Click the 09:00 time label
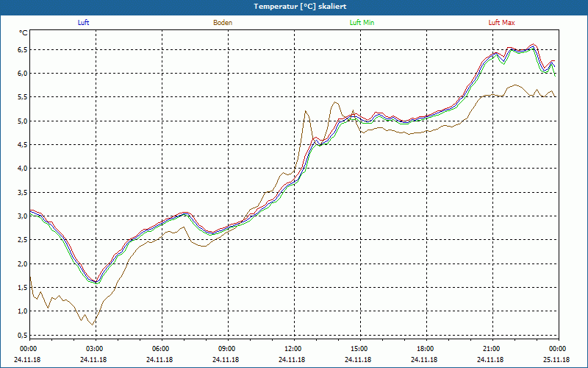This screenshot has height=368, width=588. coord(228,349)
